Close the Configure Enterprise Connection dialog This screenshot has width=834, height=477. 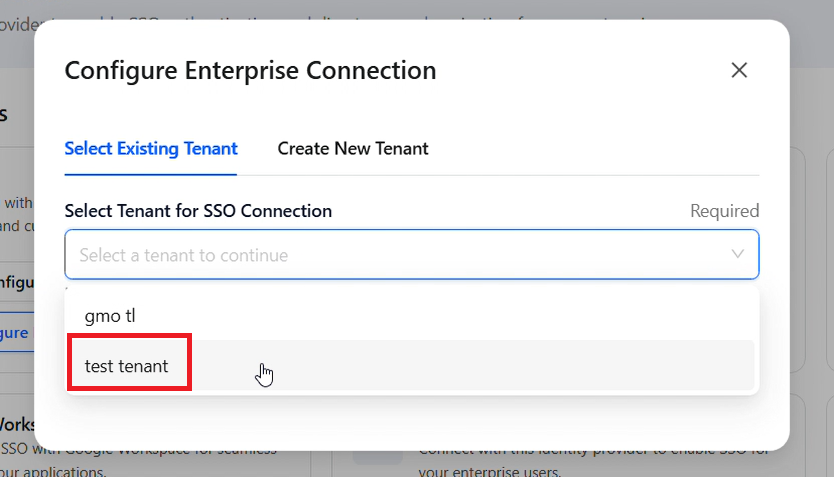coord(739,70)
